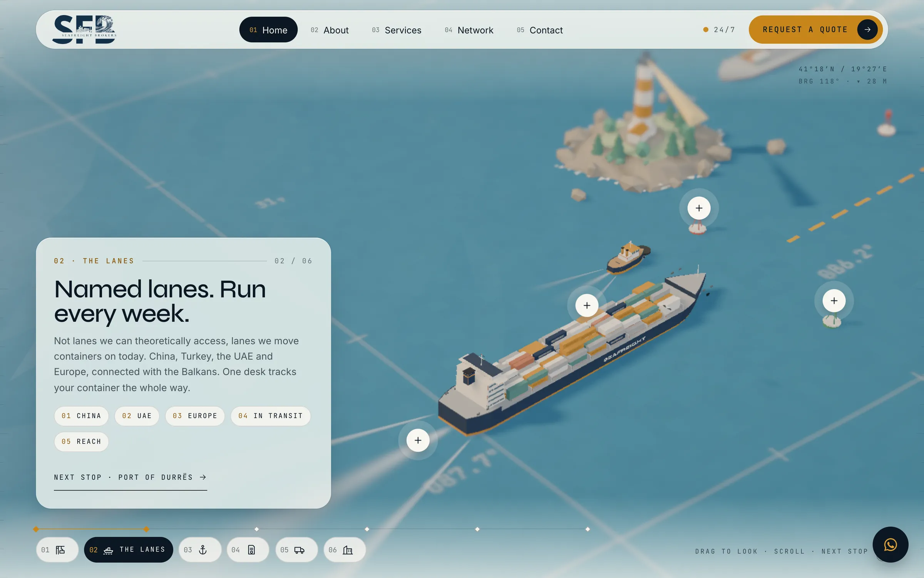Screen dimensions: 924x578
Task: Click the plus hotspot over the green buoy
Action: [834, 301]
